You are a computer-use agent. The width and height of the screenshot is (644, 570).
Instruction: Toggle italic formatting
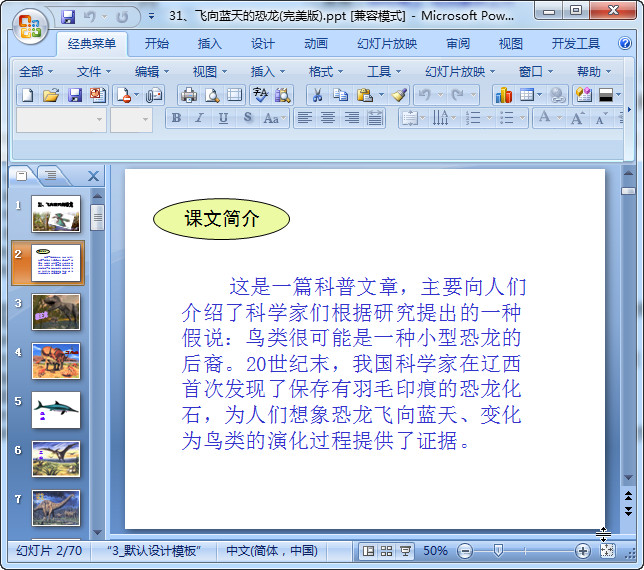click(200, 118)
